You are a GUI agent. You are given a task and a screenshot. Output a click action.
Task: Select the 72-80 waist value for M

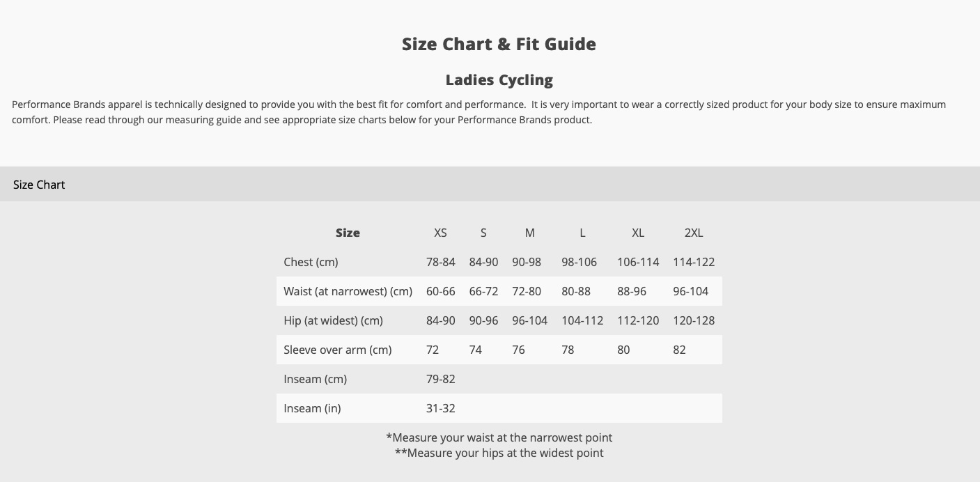pyautogui.click(x=527, y=291)
